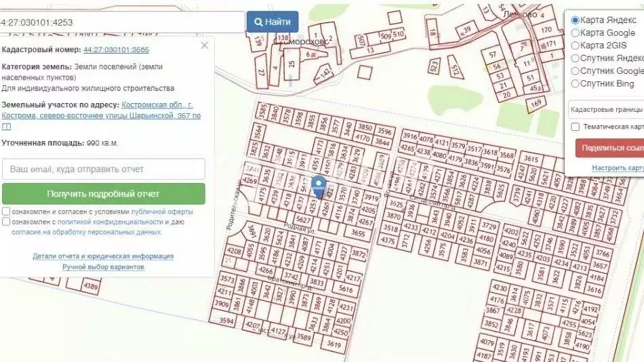The image size is (644, 362).
Task: Open the Настроить карту link
Action: (x=618, y=167)
